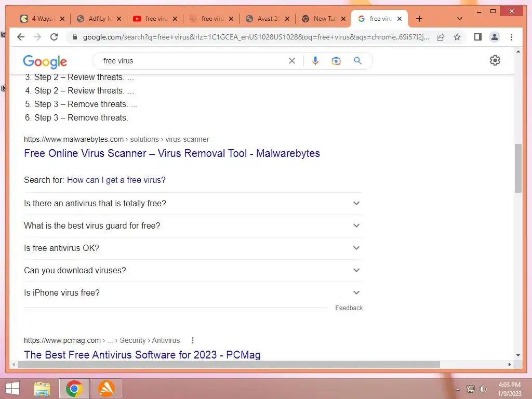This screenshot has height=399, width=532.
Task: Go back to the previous page
Action: point(21,37)
